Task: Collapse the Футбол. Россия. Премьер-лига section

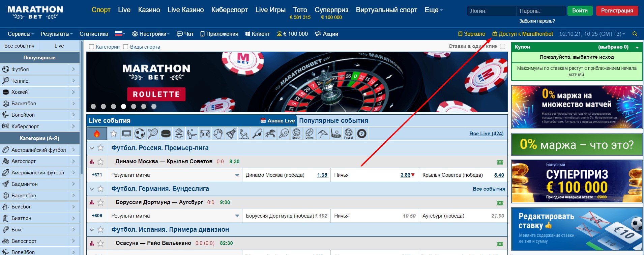Action: [92, 148]
